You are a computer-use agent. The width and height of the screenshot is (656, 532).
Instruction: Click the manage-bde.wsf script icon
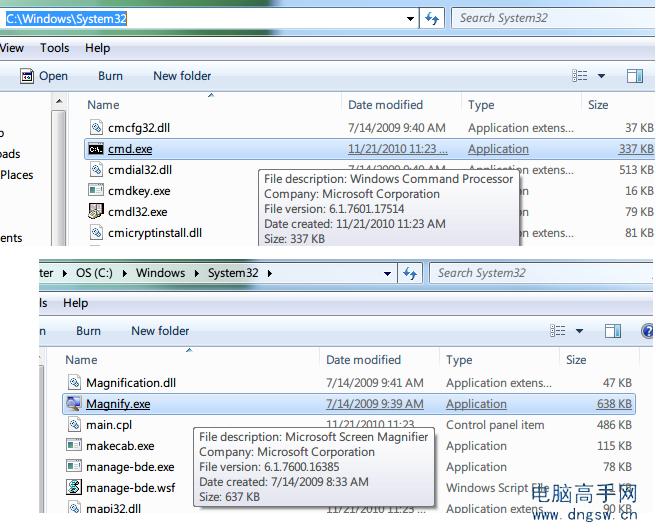(74, 487)
